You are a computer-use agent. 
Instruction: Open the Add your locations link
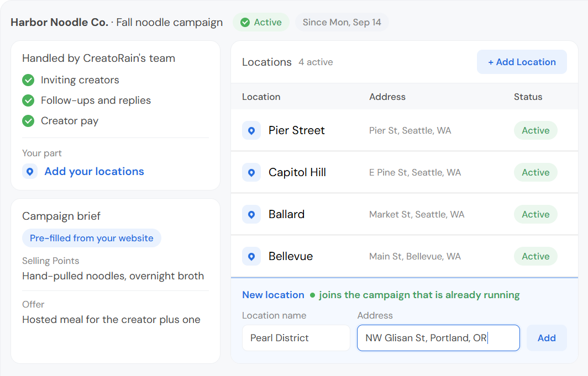click(x=94, y=171)
